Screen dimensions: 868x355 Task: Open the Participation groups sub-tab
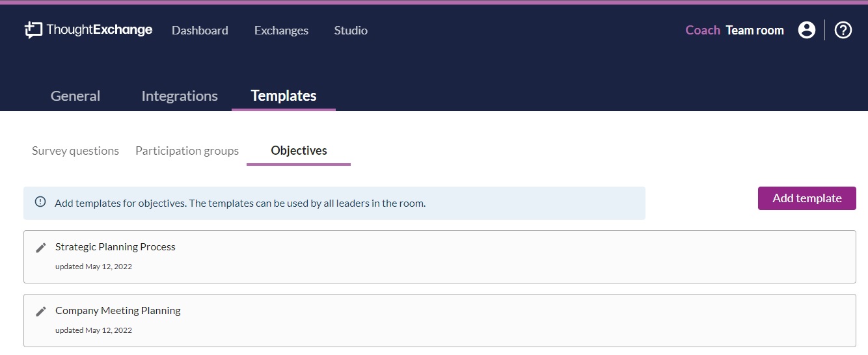[x=187, y=151]
